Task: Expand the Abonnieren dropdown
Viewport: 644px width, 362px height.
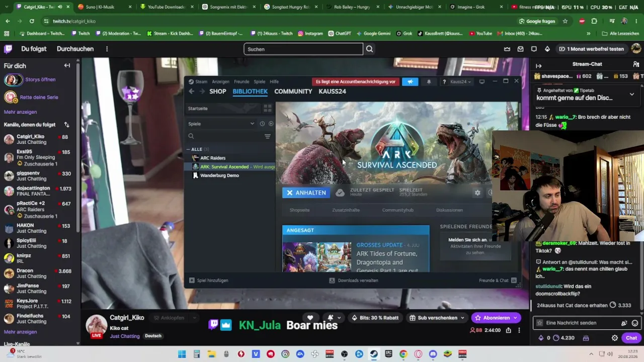Action: pos(515,318)
